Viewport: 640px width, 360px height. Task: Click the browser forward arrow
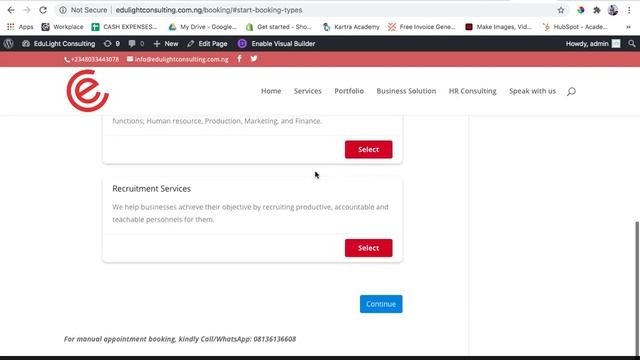click(x=27, y=10)
